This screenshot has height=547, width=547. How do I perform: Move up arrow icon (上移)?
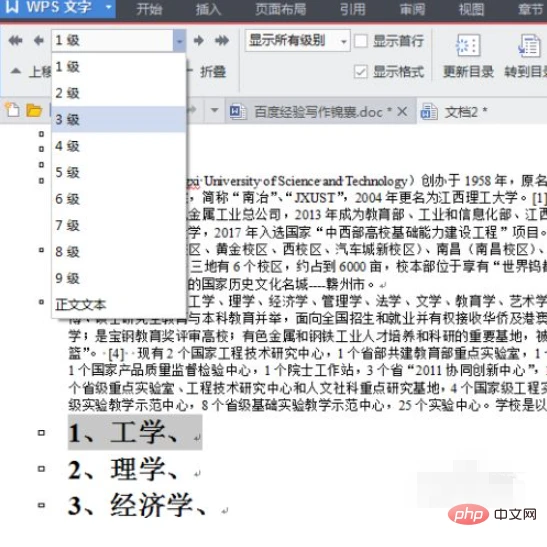(15, 71)
